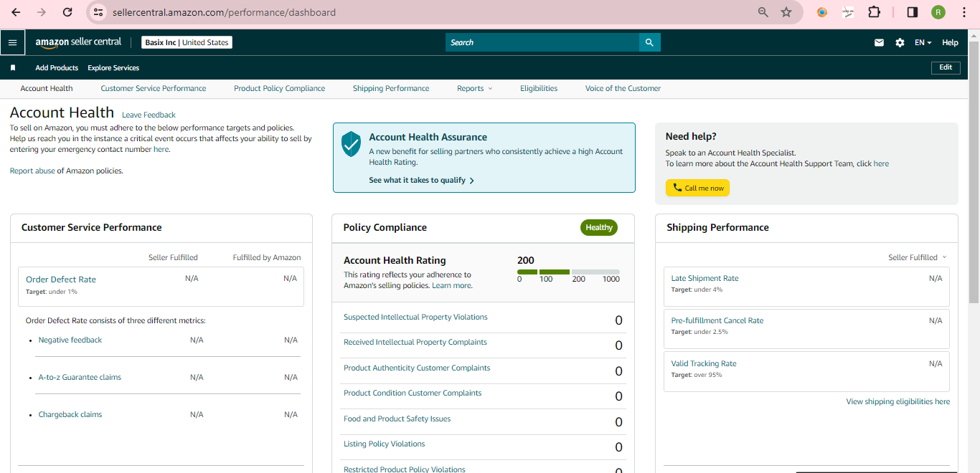Open Chargeback claims link
This screenshot has width=980, height=473.
coord(70,414)
